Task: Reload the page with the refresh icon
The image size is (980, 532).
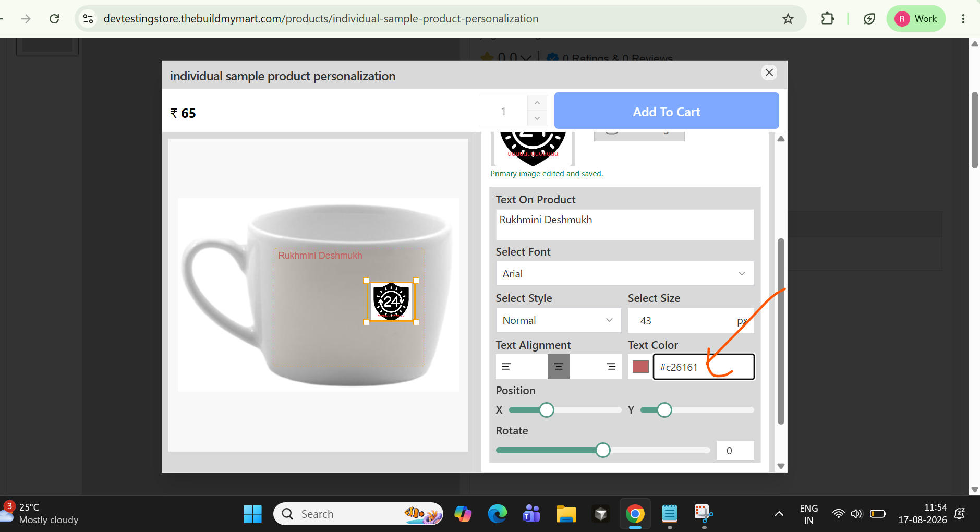Action: pos(54,19)
